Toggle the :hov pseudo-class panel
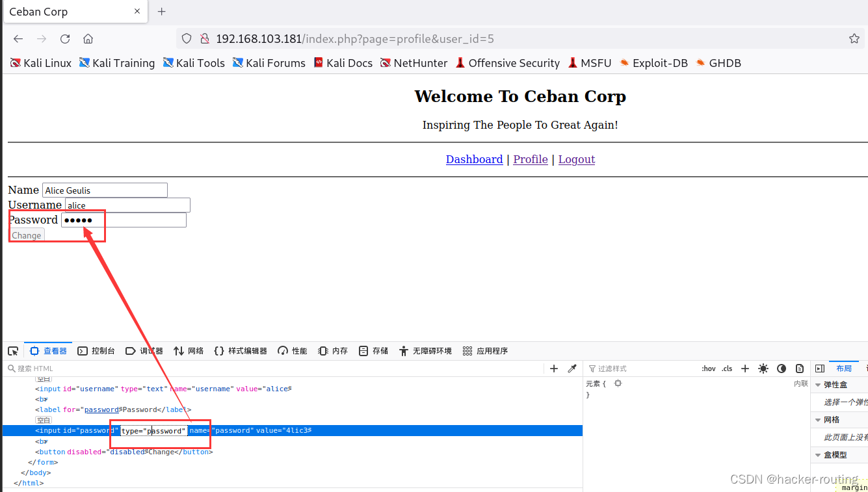 coord(709,369)
